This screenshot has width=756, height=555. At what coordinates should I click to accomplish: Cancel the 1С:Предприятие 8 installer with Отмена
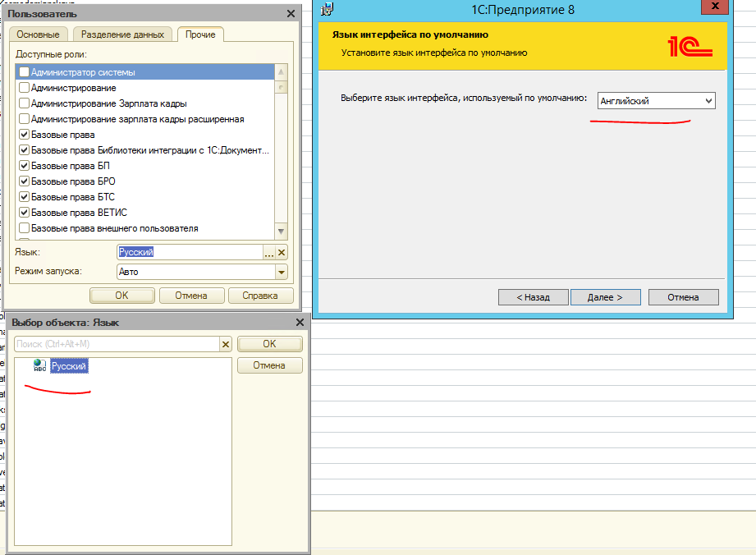[x=684, y=297]
